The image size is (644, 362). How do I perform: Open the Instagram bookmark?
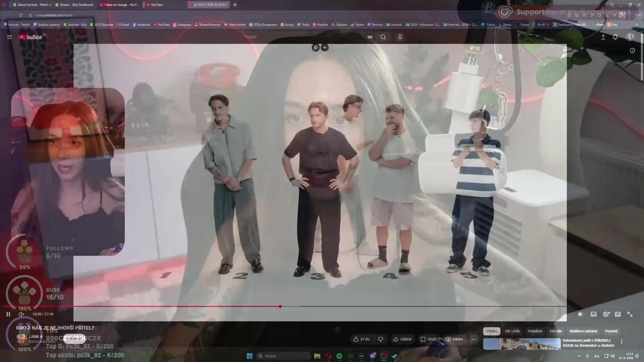[x=182, y=24]
